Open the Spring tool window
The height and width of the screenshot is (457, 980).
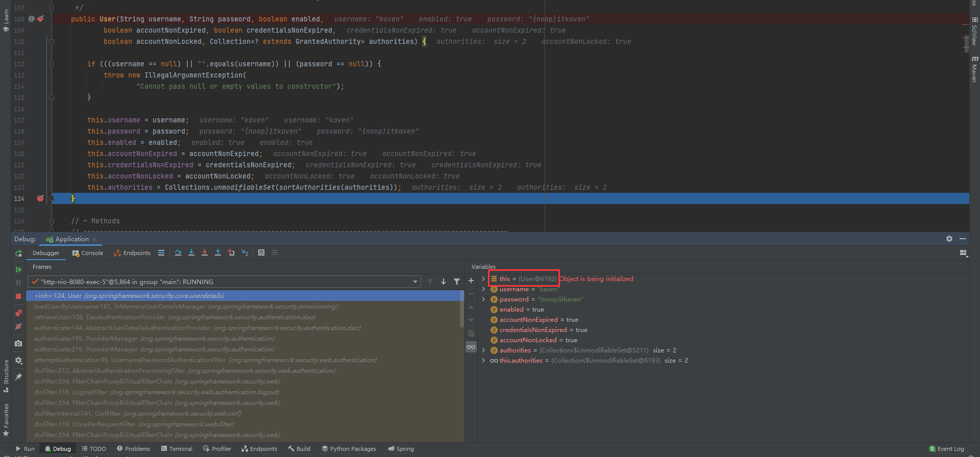(x=401, y=449)
